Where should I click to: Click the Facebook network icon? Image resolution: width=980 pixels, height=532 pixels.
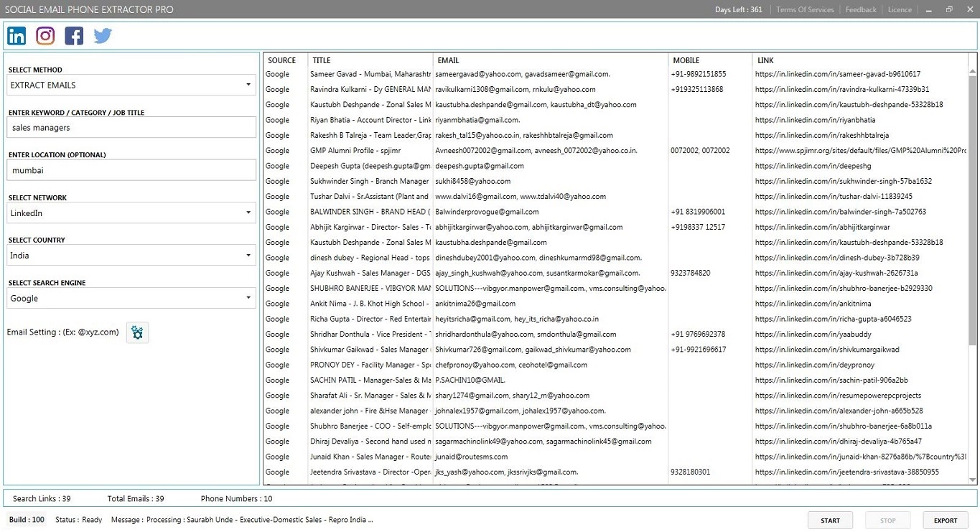point(74,36)
